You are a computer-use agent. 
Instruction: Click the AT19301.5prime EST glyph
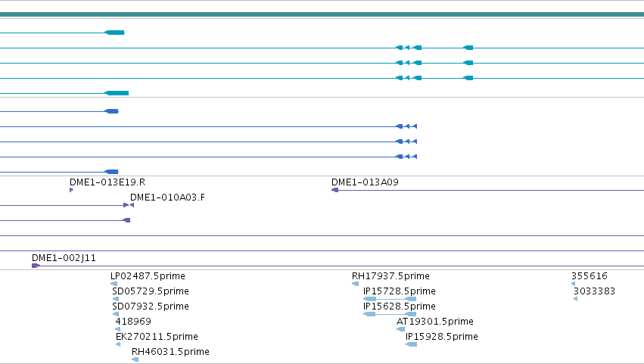(x=401, y=329)
